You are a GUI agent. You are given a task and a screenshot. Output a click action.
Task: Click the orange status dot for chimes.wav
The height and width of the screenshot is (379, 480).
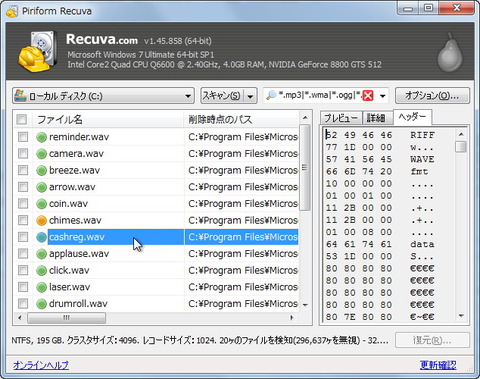point(41,220)
